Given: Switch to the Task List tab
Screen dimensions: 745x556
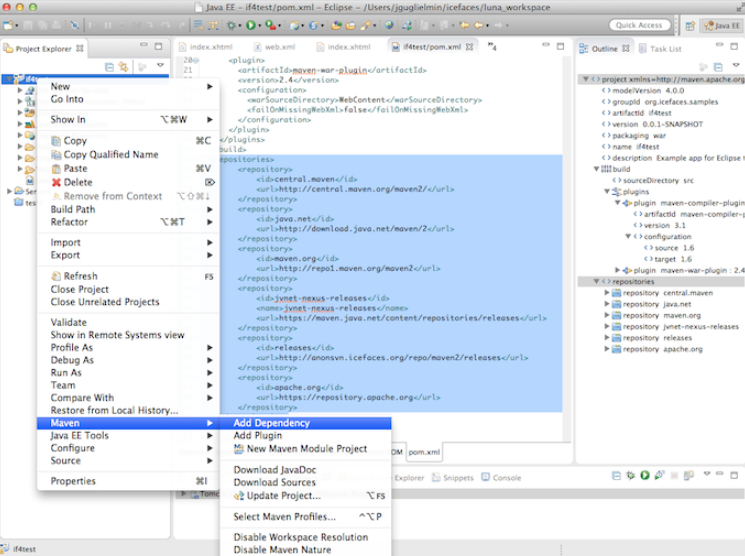Looking at the screenshot, I should point(665,48).
